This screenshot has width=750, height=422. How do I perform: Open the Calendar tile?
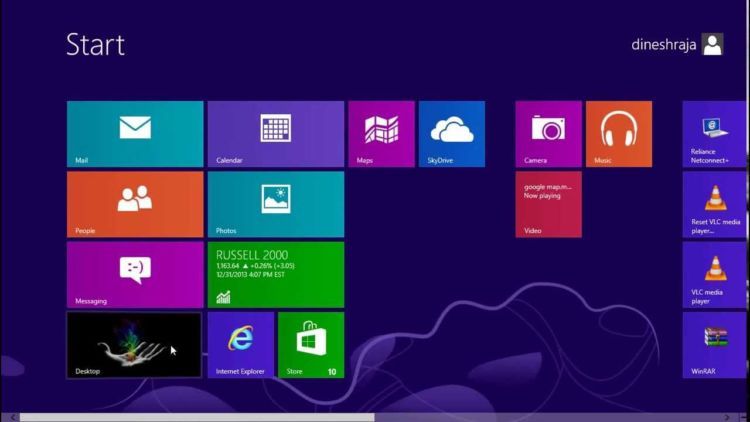point(276,134)
